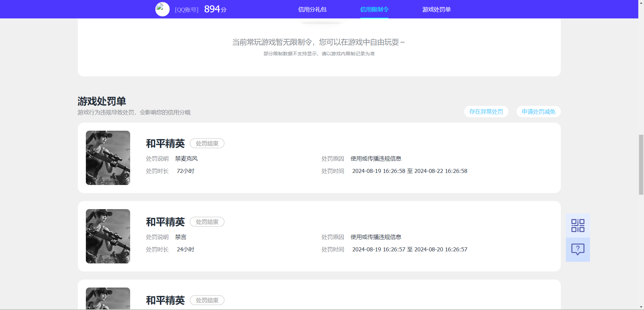Click the 72小时 duration value
Image resolution: width=644 pixels, height=310 pixels.
(185, 171)
